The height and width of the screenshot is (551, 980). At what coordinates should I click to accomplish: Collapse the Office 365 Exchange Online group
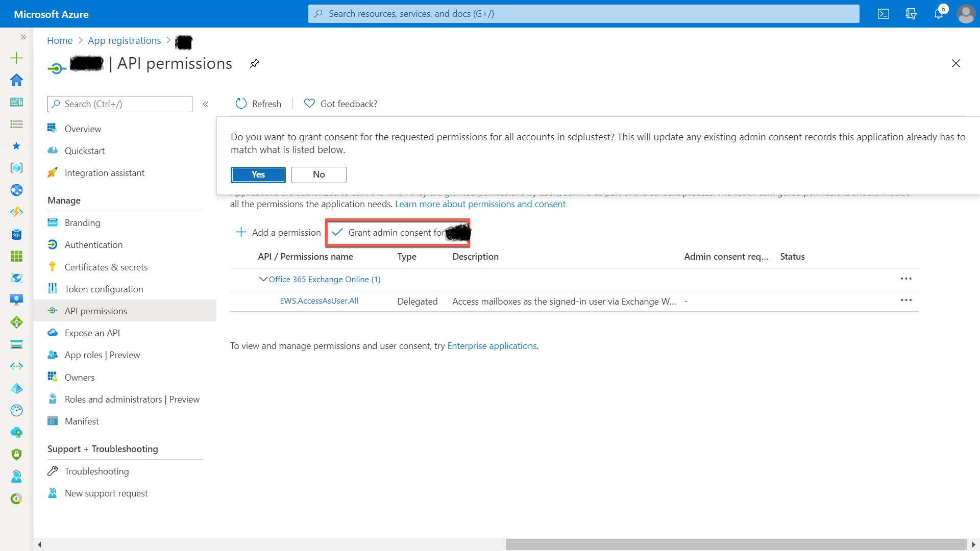tap(263, 279)
